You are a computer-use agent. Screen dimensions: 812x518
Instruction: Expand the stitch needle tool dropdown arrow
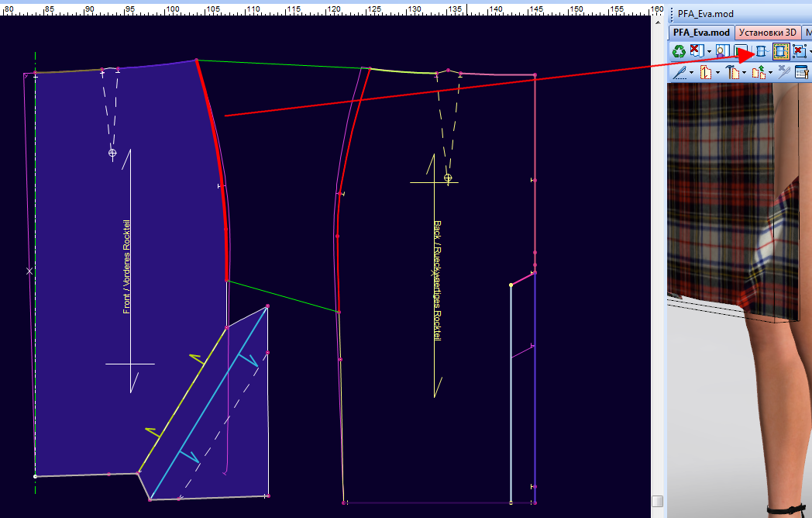point(692,73)
